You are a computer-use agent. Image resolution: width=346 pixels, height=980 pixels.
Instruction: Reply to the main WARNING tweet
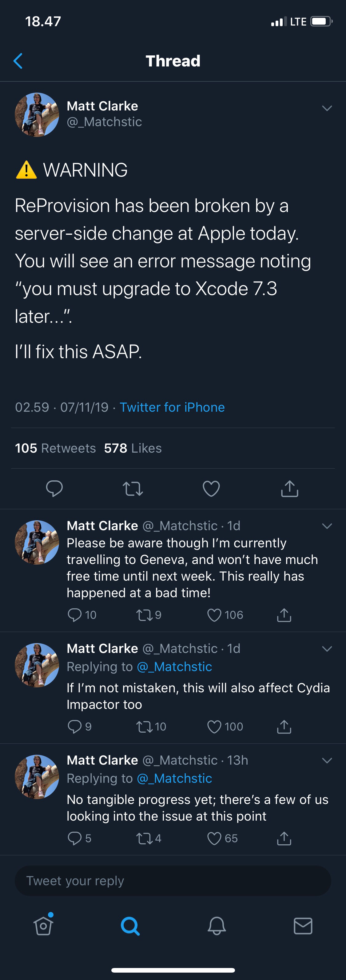[x=54, y=489]
